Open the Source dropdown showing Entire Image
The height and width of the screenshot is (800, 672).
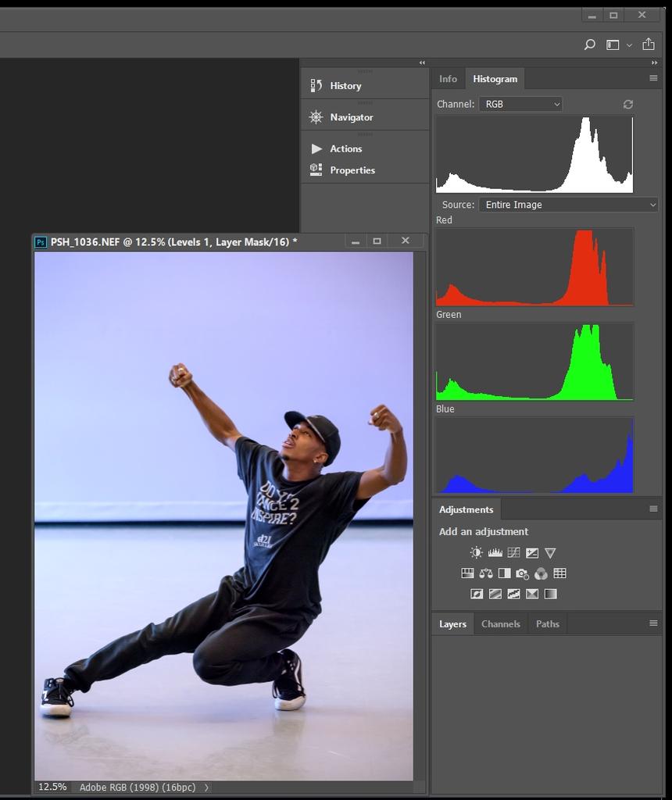pyautogui.click(x=568, y=205)
